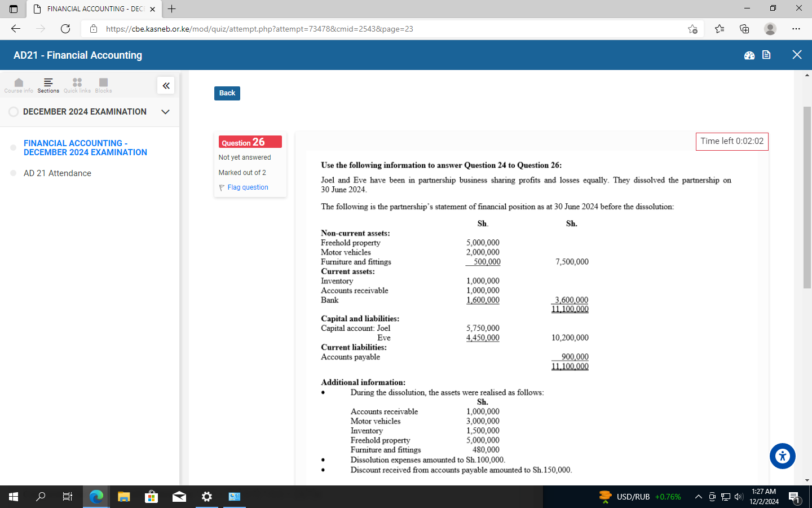The width and height of the screenshot is (812, 508).
Task: Open Microsoft Store from taskbar
Action: coord(151,497)
